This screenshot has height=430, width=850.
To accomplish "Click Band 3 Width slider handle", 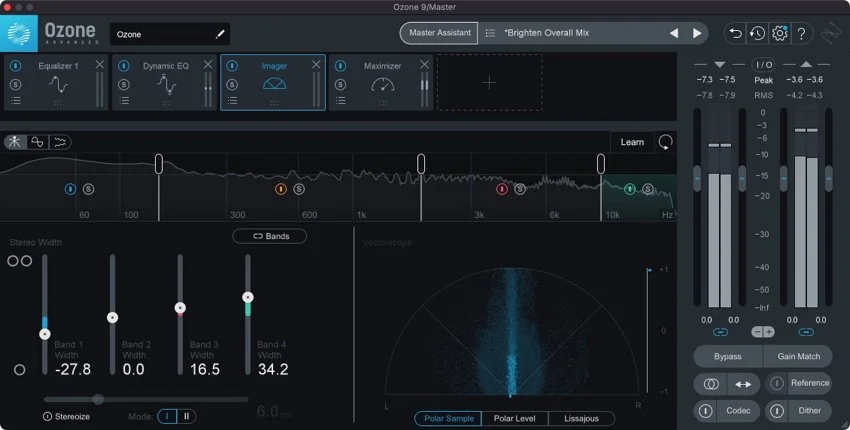I will (x=181, y=308).
